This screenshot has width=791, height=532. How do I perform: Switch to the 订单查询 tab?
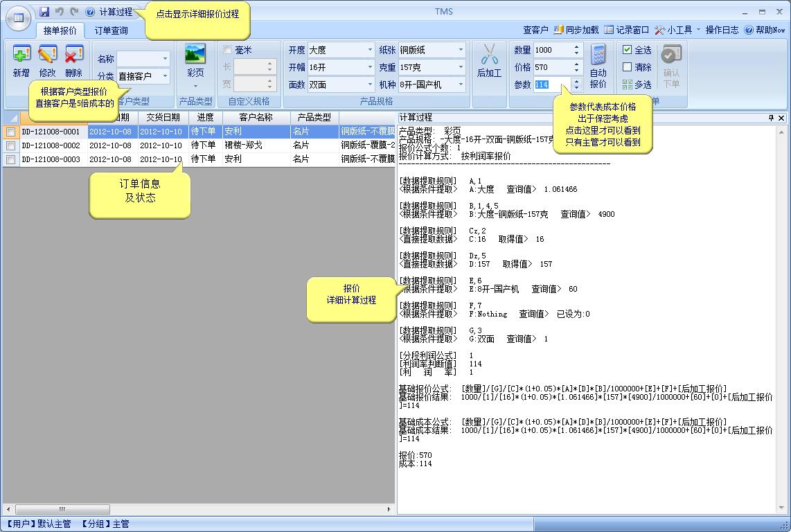coord(112,30)
